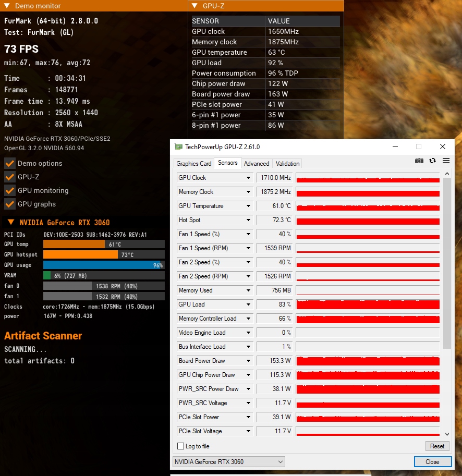462x476 pixels.
Task: Open the Memory Controller Load dropdown
Action: click(x=248, y=319)
